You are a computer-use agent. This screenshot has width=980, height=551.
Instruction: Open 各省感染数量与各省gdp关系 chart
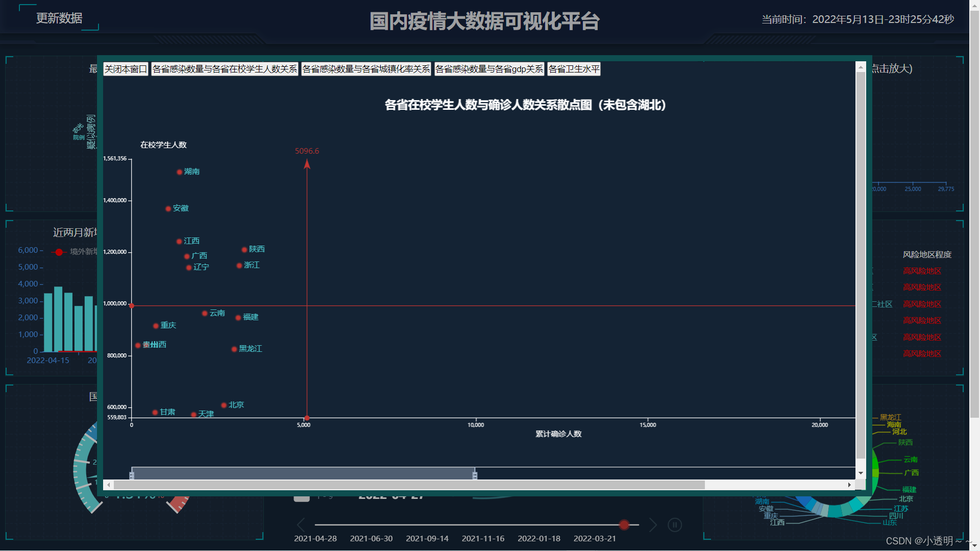[489, 69]
